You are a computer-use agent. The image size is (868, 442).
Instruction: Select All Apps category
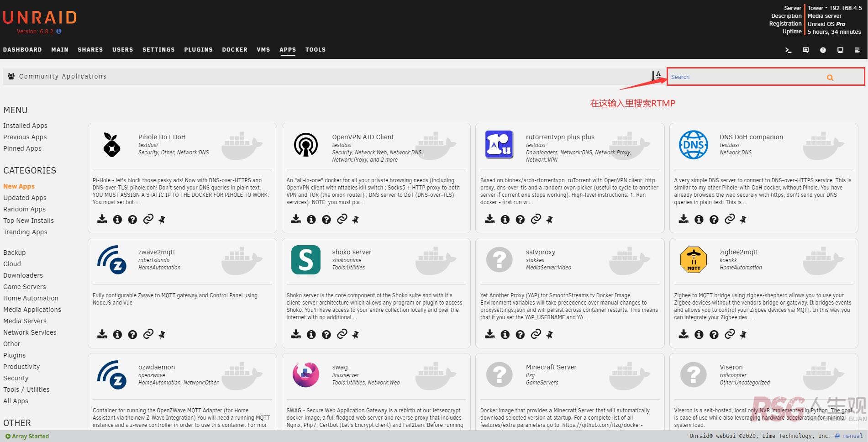tap(16, 401)
